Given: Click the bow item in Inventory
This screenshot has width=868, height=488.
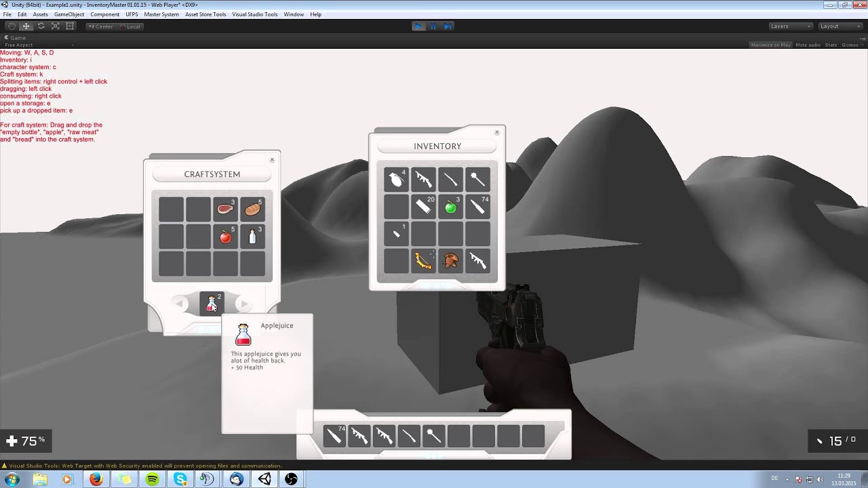Looking at the screenshot, I should coord(423,261).
